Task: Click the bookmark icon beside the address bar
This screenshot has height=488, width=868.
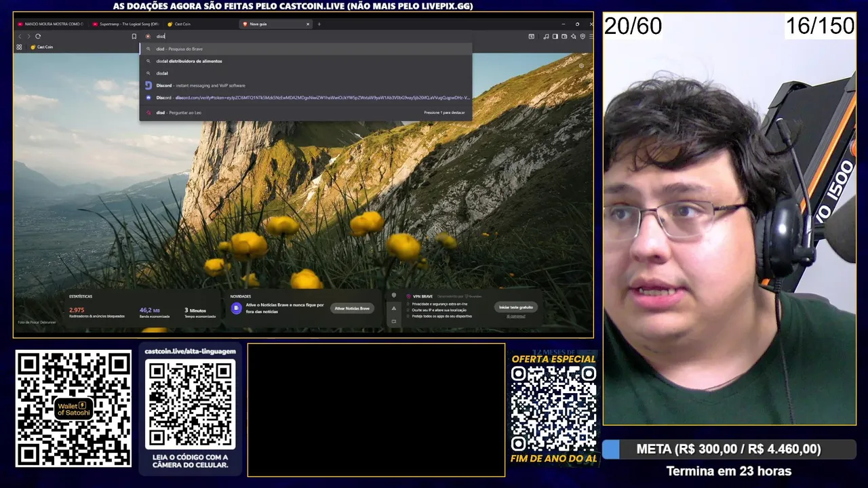Action: click(x=134, y=37)
